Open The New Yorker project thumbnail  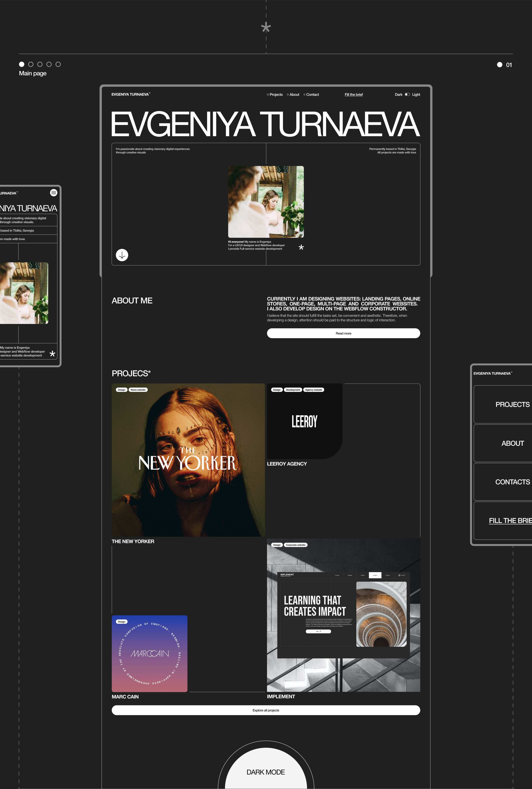188,460
